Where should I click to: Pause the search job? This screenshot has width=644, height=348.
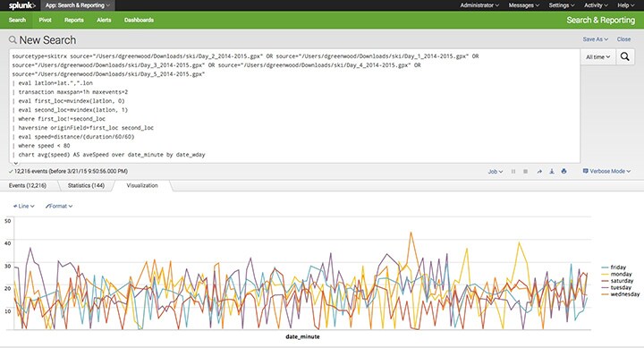513,172
